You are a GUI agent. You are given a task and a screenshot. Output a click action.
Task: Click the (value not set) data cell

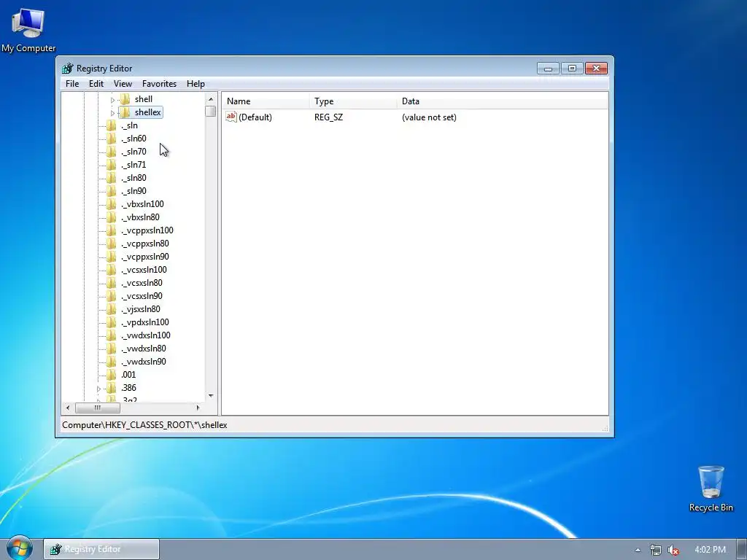point(429,117)
